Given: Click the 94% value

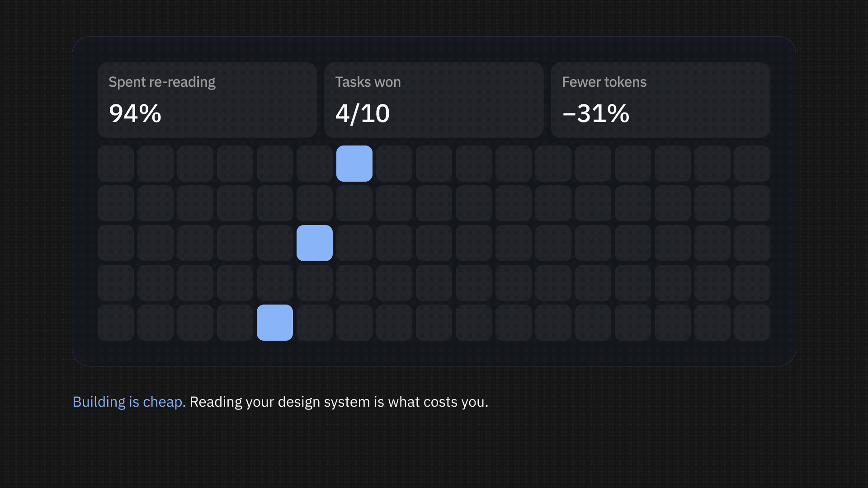Looking at the screenshot, I should pyautogui.click(x=135, y=113).
